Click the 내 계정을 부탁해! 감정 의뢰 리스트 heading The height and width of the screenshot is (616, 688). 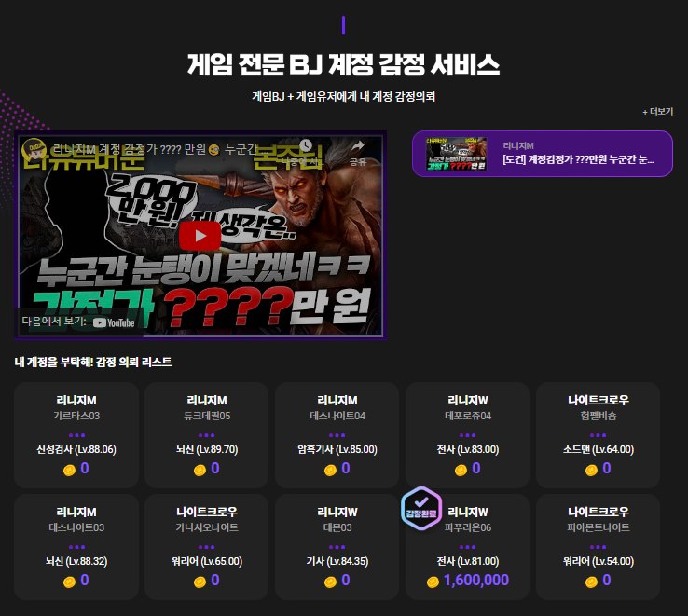(x=93, y=362)
